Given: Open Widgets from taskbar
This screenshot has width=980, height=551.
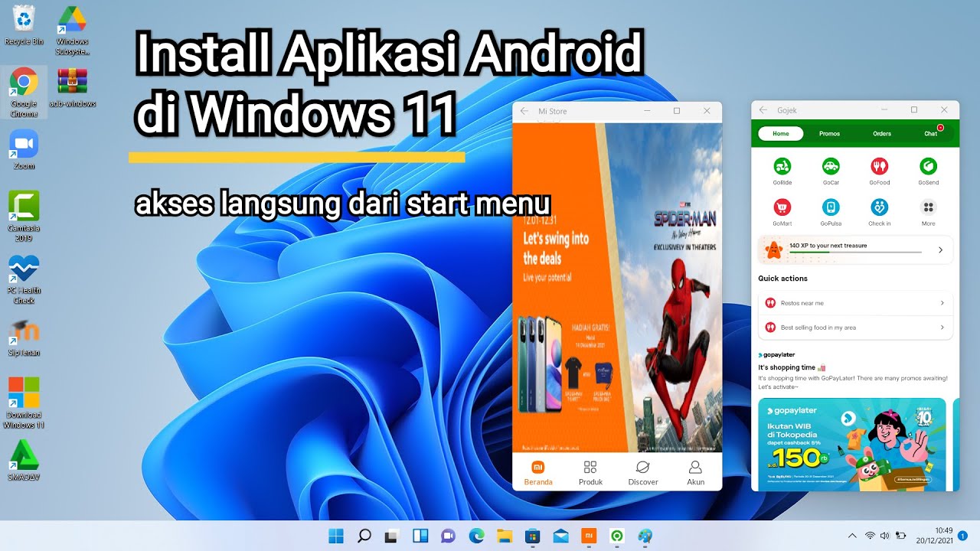Looking at the screenshot, I should click(x=420, y=536).
